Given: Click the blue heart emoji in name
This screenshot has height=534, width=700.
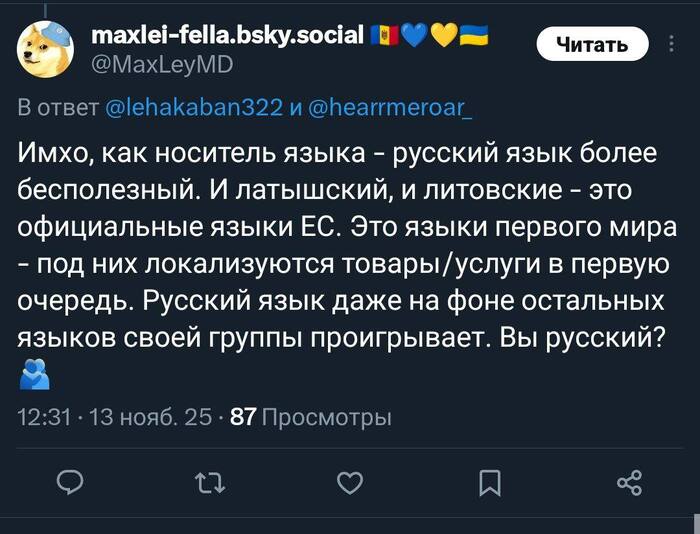Looking at the screenshot, I should pyautogui.click(x=415, y=38).
